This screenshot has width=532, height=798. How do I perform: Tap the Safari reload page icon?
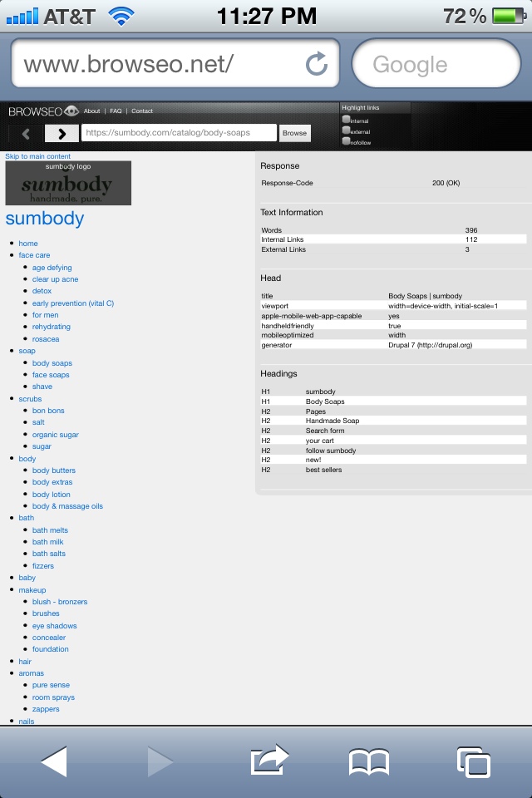coord(317,64)
